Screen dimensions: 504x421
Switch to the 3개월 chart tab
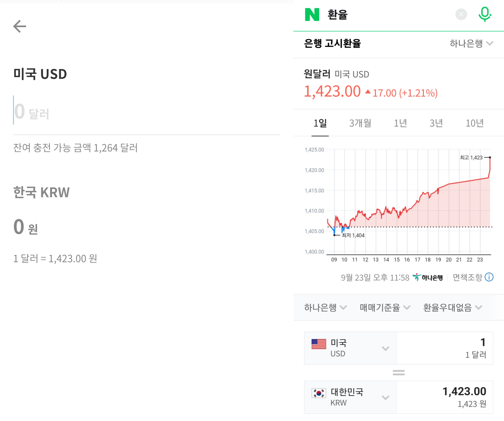click(x=360, y=123)
